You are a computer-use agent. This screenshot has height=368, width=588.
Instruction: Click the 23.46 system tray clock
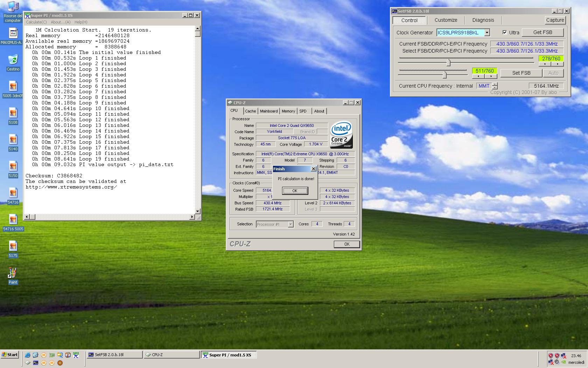[576, 356]
